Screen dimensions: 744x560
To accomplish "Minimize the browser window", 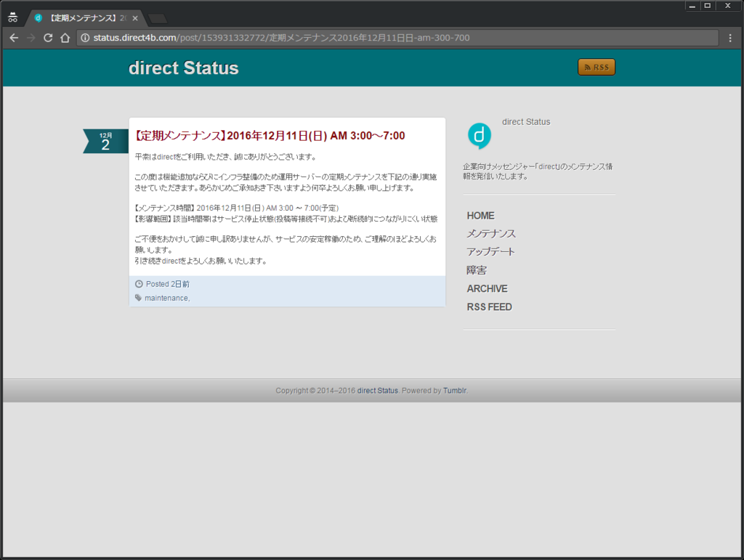I will pos(692,6).
